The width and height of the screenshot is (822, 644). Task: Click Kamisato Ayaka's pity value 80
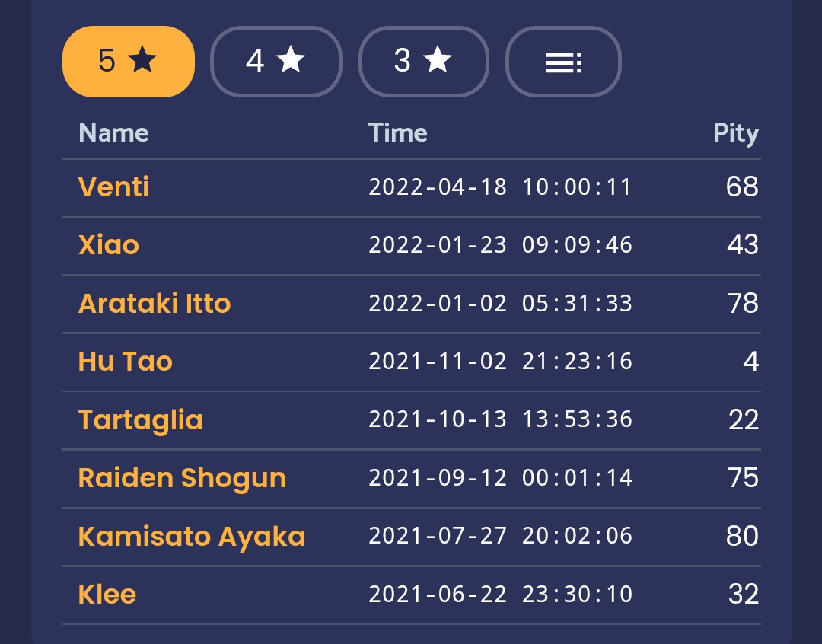point(741,537)
